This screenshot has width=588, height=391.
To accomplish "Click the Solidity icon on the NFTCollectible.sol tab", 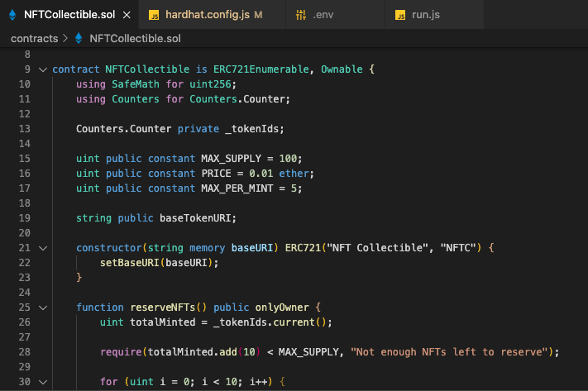I will click(12, 15).
